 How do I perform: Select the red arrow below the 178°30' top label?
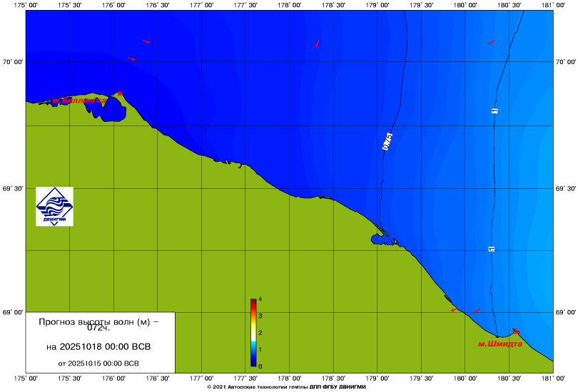317,43
